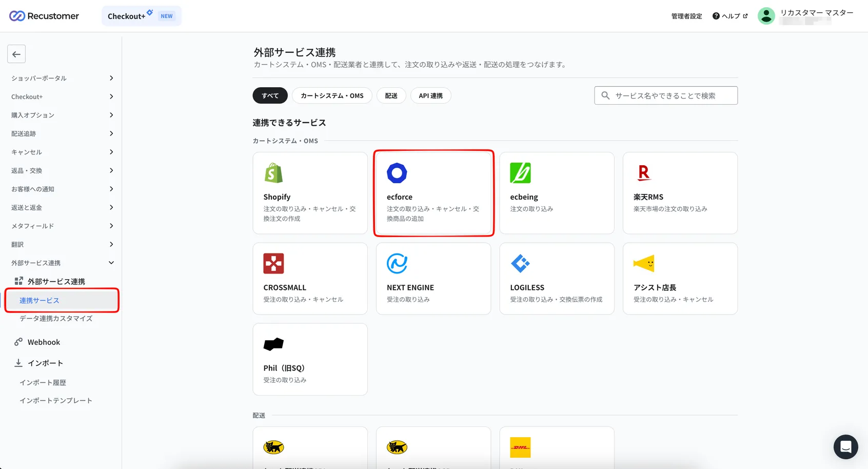This screenshot has height=469, width=868.
Task: Select the すべて filter tab
Action: [x=270, y=95]
